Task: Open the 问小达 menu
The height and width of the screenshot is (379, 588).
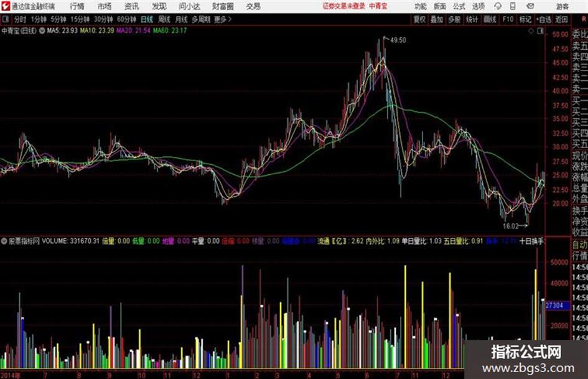Action: click(189, 6)
